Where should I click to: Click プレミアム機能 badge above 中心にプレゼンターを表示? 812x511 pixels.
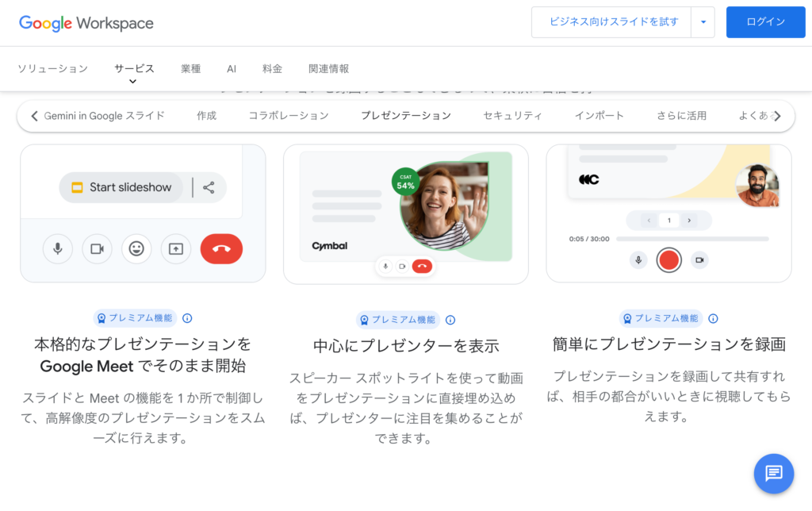(398, 321)
